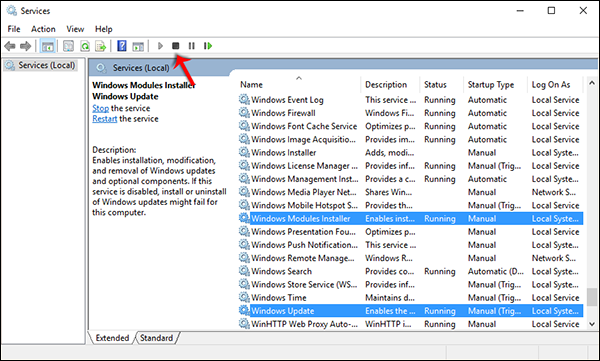Switch to the Extended tab
Screen dimensions: 600x361
[112, 338]
